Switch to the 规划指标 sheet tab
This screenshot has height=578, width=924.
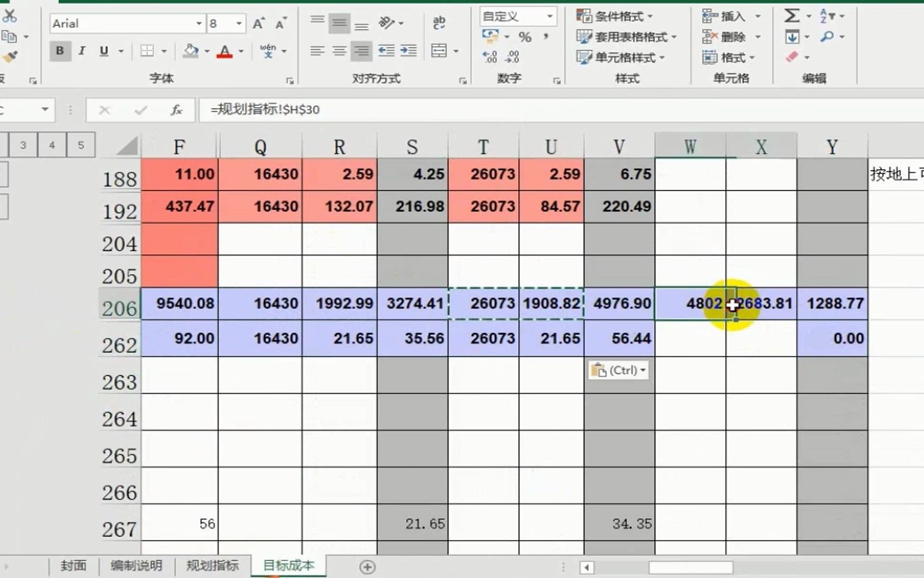(x=212, y=566)
